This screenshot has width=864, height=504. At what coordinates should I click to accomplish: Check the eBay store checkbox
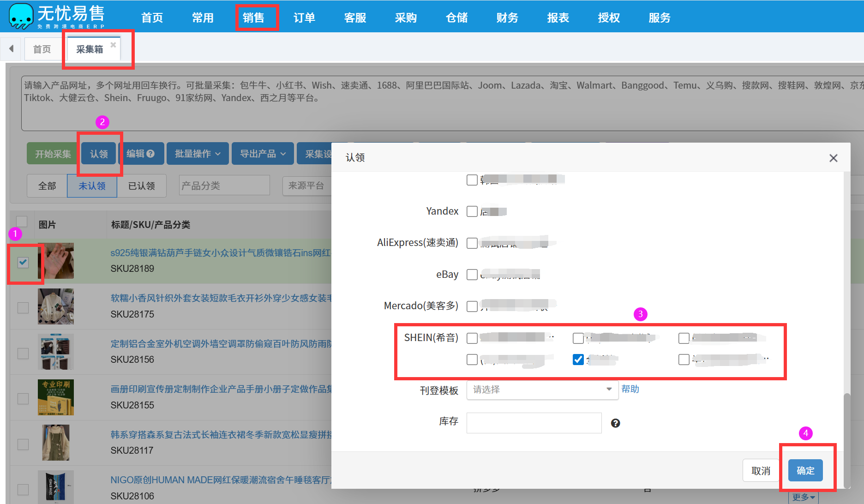tap(472, 275)
